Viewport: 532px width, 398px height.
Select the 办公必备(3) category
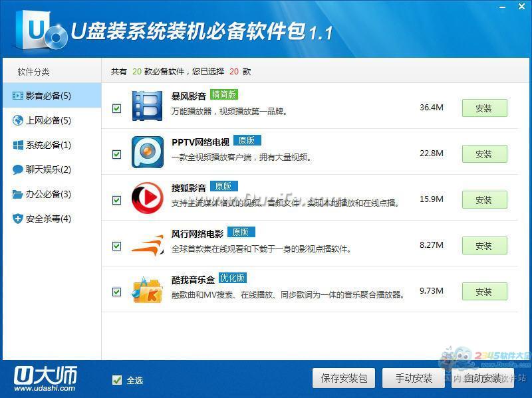pos(48,194)
